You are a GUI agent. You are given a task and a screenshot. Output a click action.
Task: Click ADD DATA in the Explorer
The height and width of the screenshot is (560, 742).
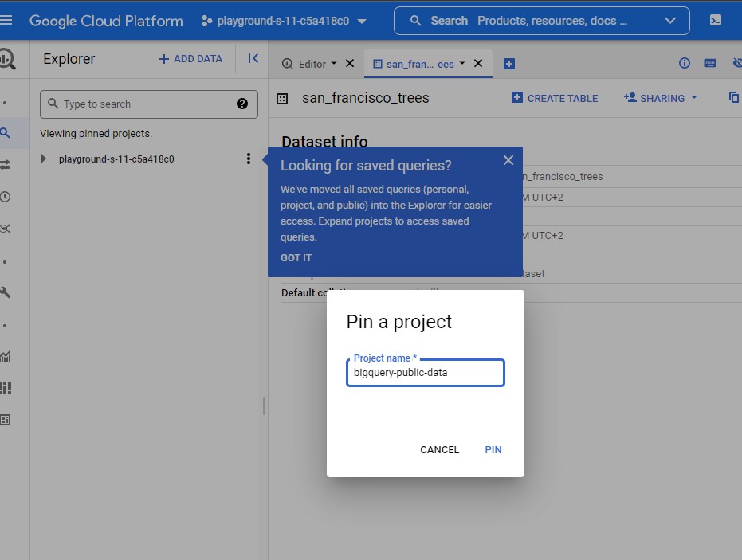190,59
